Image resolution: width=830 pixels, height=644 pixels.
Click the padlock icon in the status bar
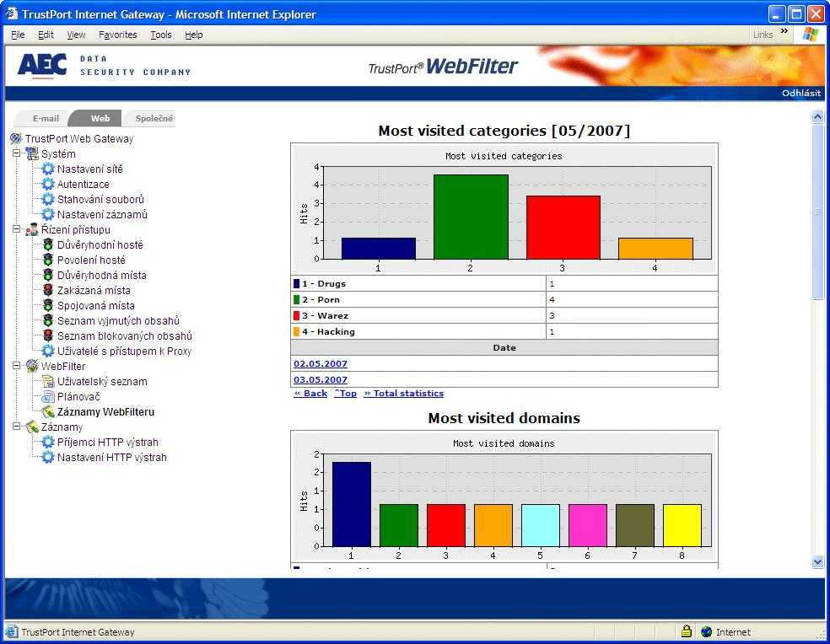tap(686, 631)
